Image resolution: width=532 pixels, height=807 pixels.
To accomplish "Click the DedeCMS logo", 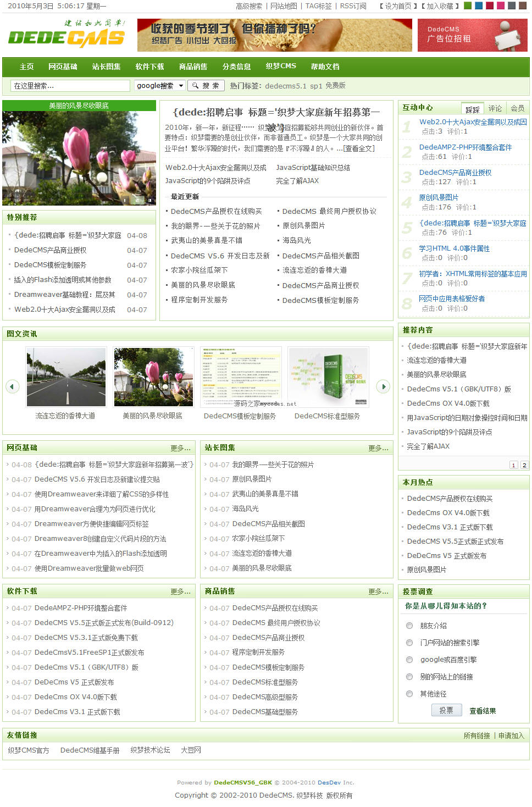I will click(x=66, y=34).
